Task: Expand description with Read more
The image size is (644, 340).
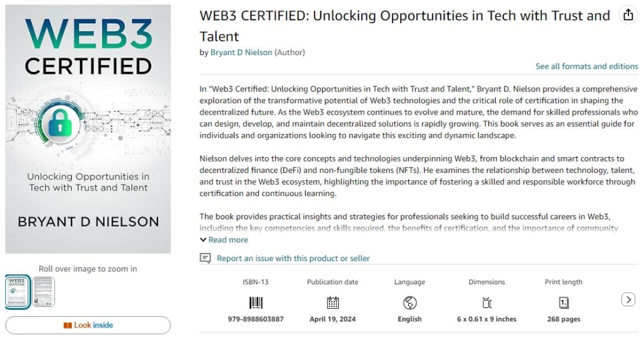Action: tap(228, 240)
